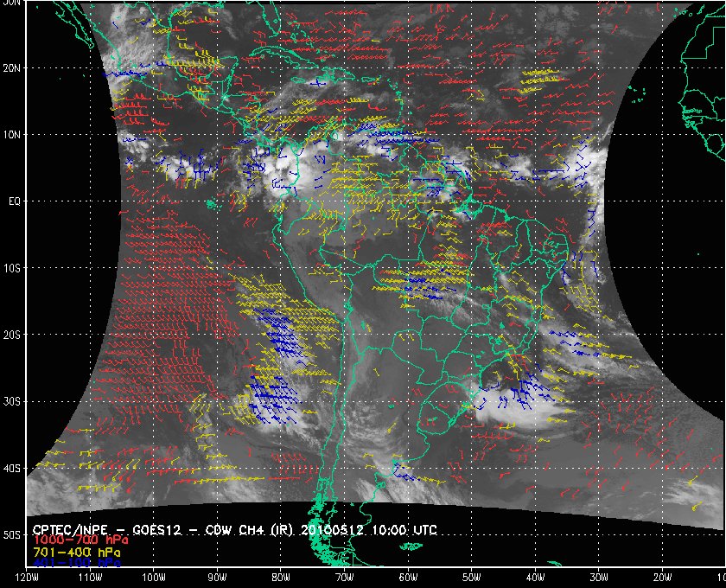Click the 60W longitude axis label
This screenshot has height=588, width=726.
(408, 578)
